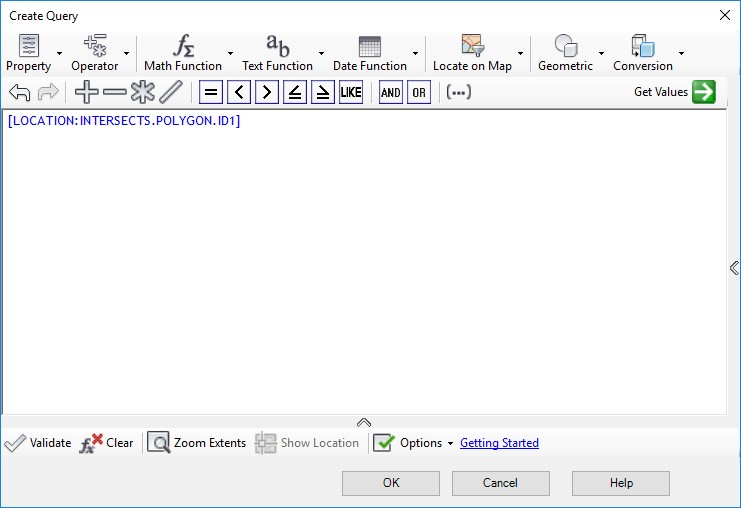Click inside the query editor area

click(x=364, y=262)
